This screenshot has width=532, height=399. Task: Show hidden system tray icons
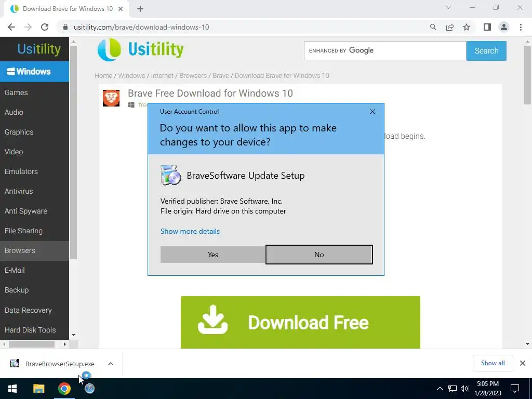(x=440, y=389)
